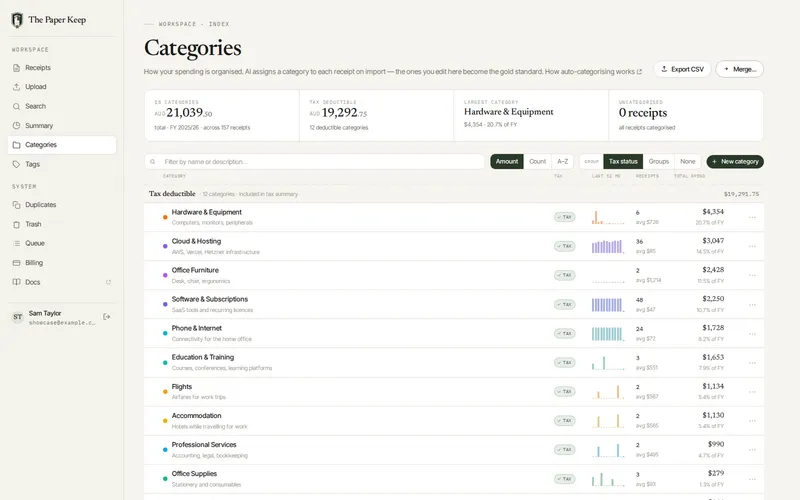Set grouping to None

coord(688,162)
